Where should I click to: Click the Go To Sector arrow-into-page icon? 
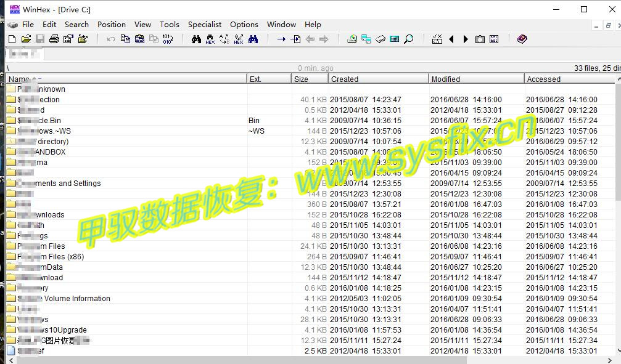click(x=295, y=39)
